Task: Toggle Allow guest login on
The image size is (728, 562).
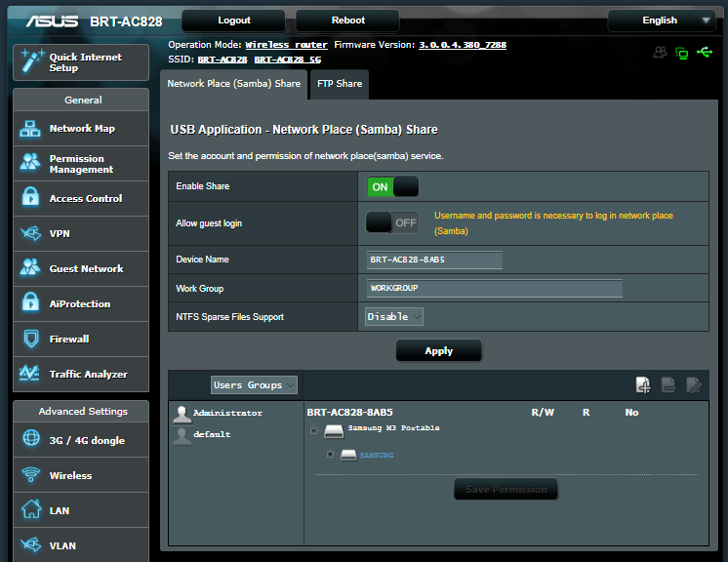Action: pos(392,222)
